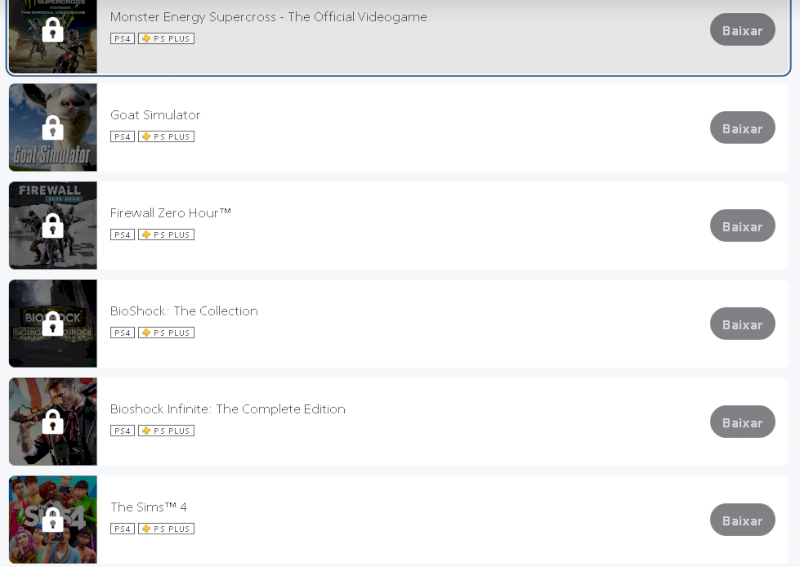The height and width of the screenshot is (567, 800).
Task: Select The Sims™ 4 title text
Action: [x=148, y=507]
